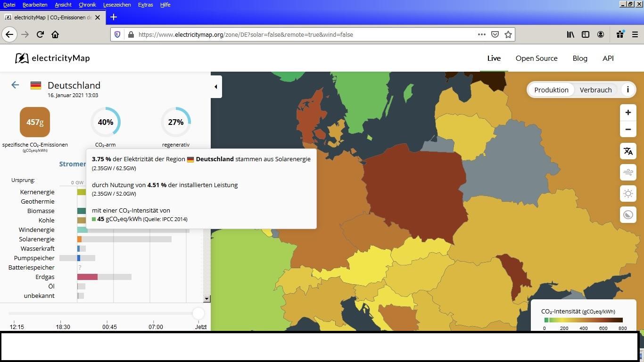Open tracking protection shield in address bar
The width and height of the screenshot is (644, 362).
pyautogui.click(x=117, y=34)
